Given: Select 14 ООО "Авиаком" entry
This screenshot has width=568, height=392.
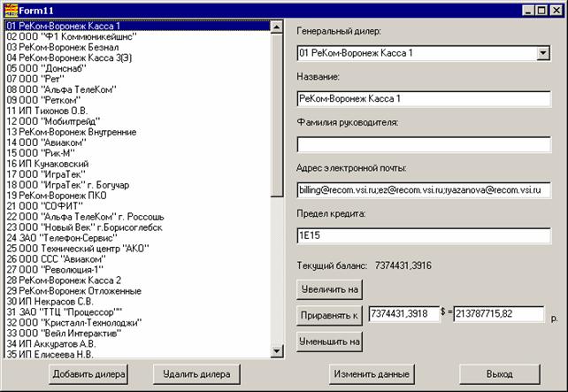Looking at the screenshot, I should tap(138, 142).
